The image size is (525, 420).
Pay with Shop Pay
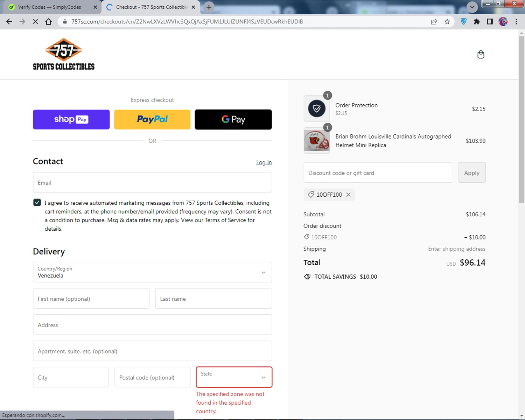click(x=71, y=119)
